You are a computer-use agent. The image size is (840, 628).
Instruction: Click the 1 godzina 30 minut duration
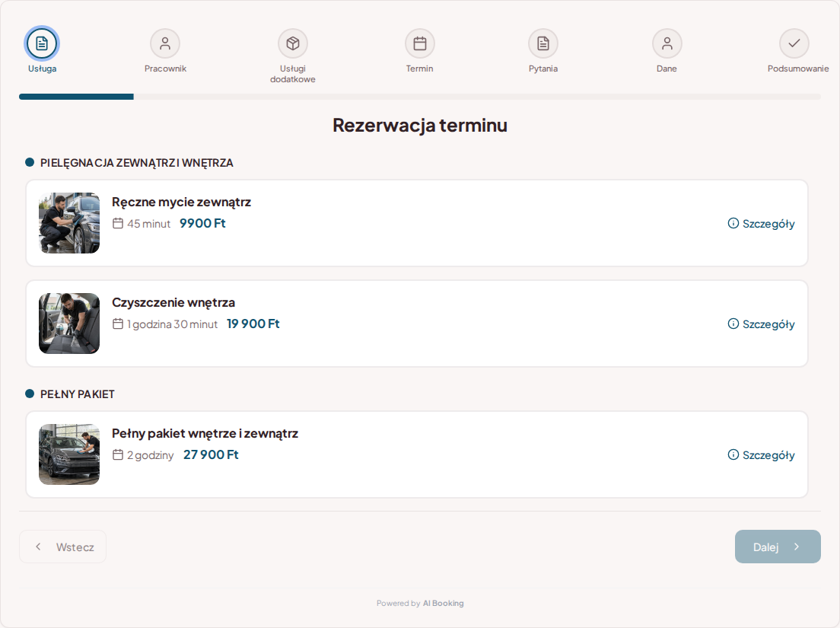point(172,324)
